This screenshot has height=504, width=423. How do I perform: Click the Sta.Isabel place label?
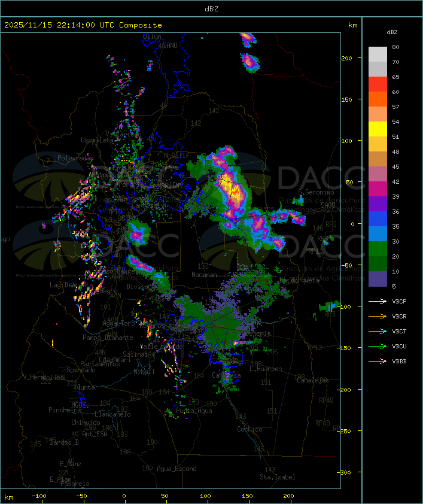click(278, 477)
